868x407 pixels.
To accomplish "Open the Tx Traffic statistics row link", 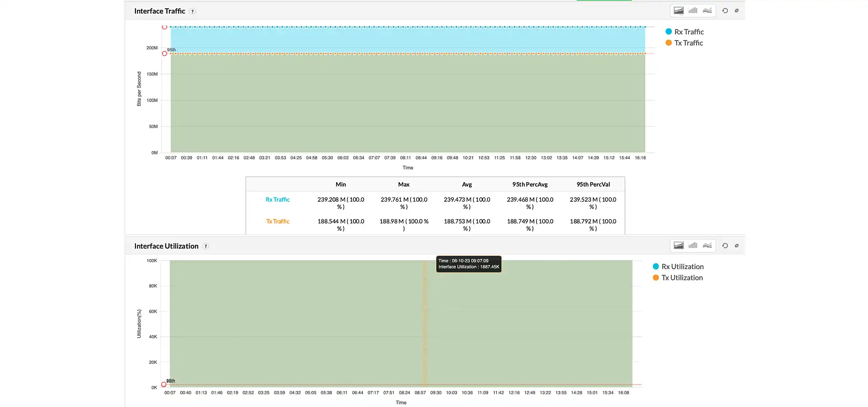I will click(x=278, y=221).
